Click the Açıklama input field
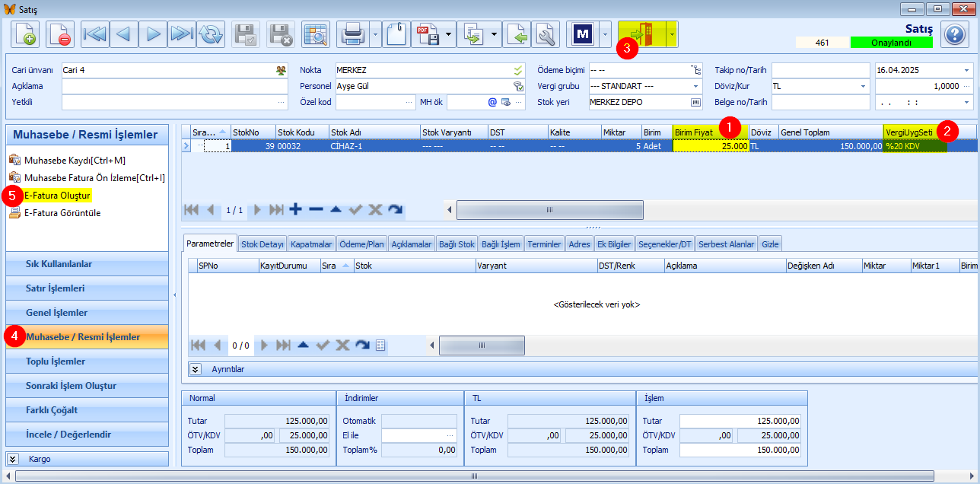Screen dimensions: 980x484 (x=174, y=86)
